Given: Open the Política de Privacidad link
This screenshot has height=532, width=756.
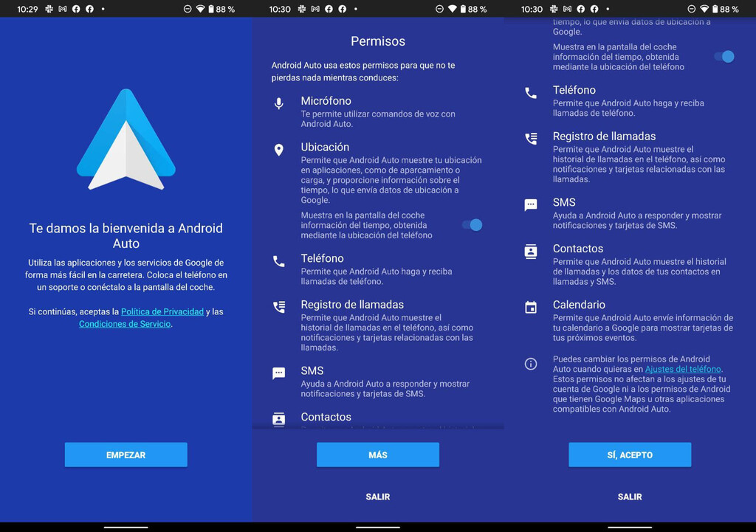Looking at the screenshot, I should (162, 312).
